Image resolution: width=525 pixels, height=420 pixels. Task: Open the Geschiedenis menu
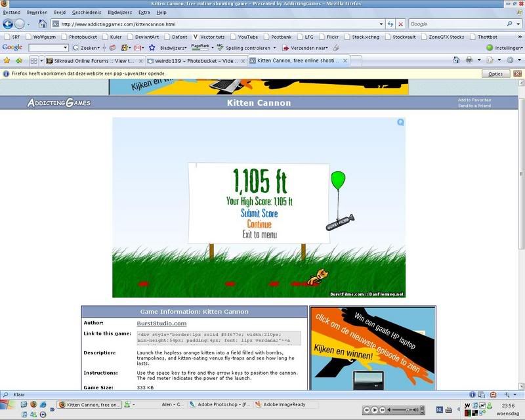click(x=87, y=12)
